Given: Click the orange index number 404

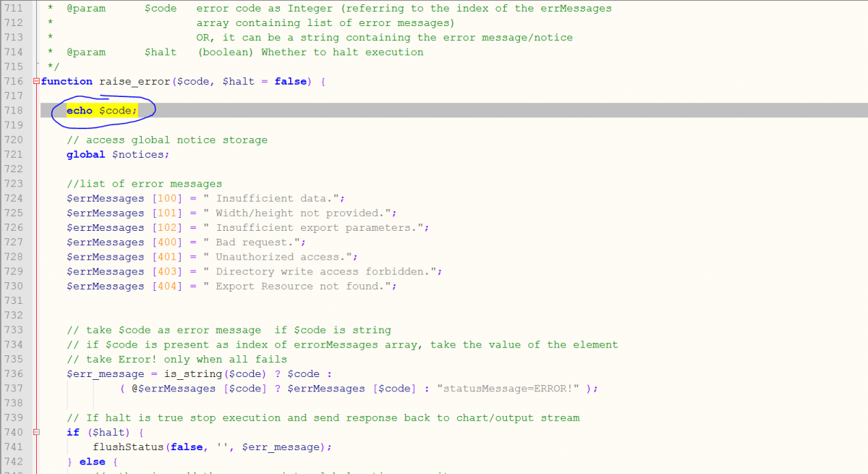Looking at the screenshot, I should pyautogui.click(x=167, y=287).
